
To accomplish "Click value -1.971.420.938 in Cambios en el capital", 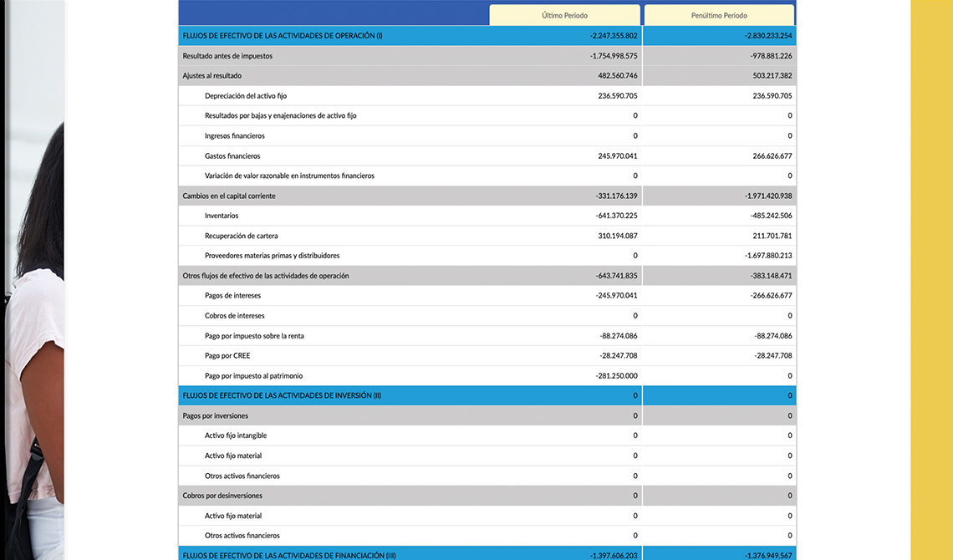I will [768, 196].
